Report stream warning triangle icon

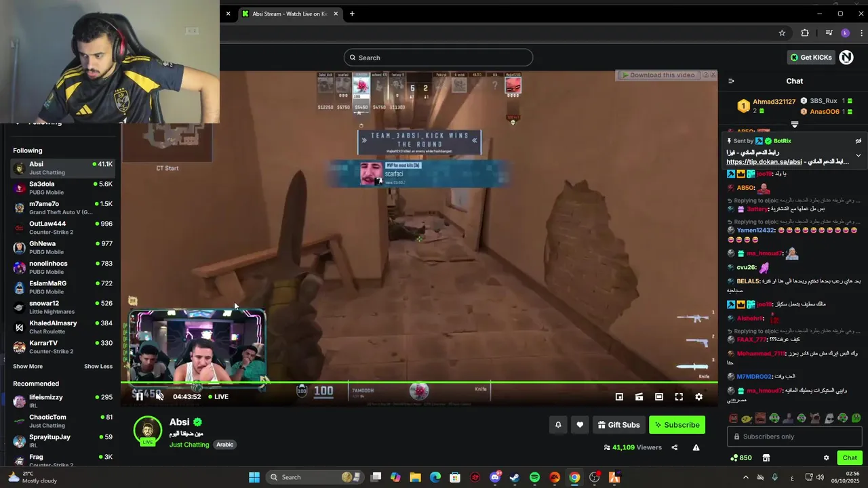click(x=696, y=447)
